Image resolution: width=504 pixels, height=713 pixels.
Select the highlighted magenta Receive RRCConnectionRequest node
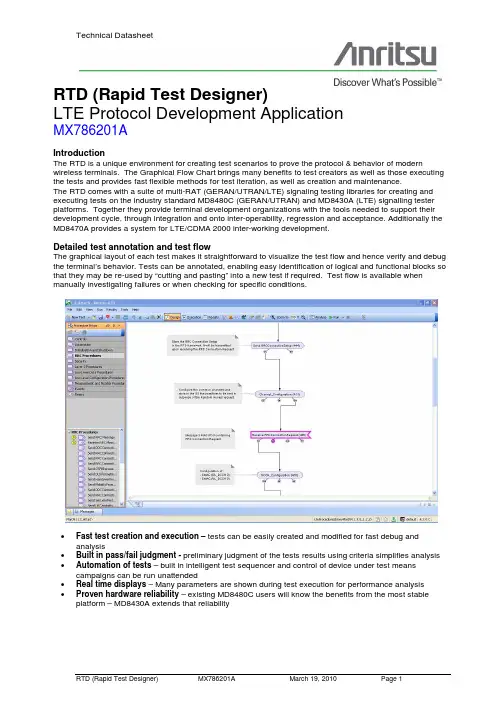tap(280, 435)
